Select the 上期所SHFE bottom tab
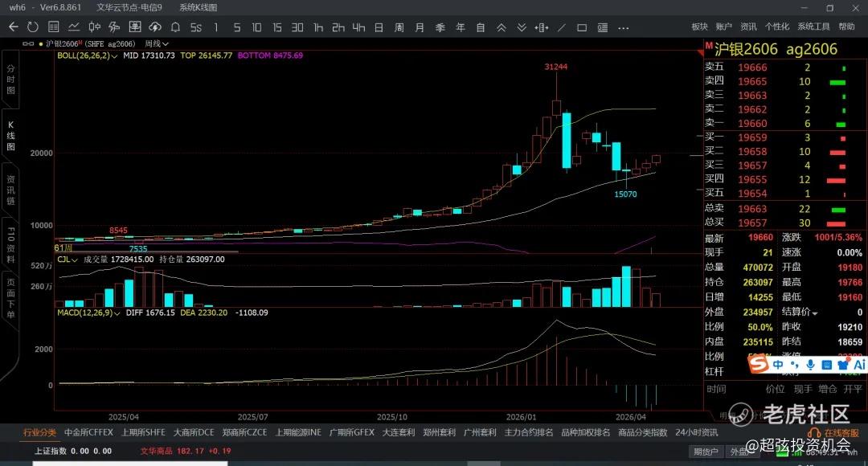This screenshot has height=466, width=868. coord(143,432)
